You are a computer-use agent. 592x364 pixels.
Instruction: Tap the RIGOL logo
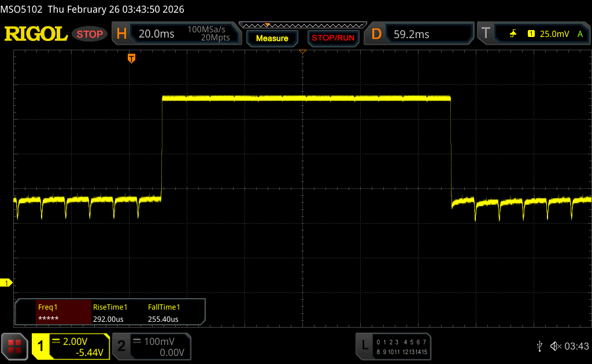pyautogui.click(x=36, y=34)
